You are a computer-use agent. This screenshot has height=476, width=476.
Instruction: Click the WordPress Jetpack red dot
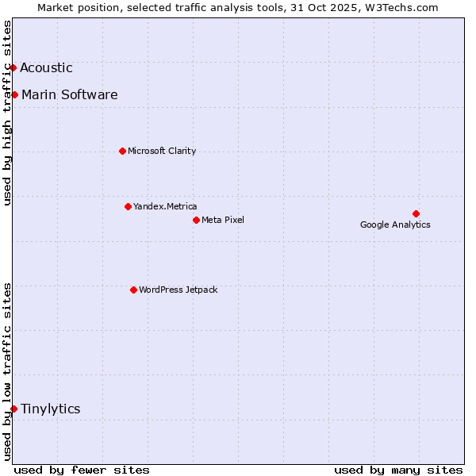click(x=133, y=290)
